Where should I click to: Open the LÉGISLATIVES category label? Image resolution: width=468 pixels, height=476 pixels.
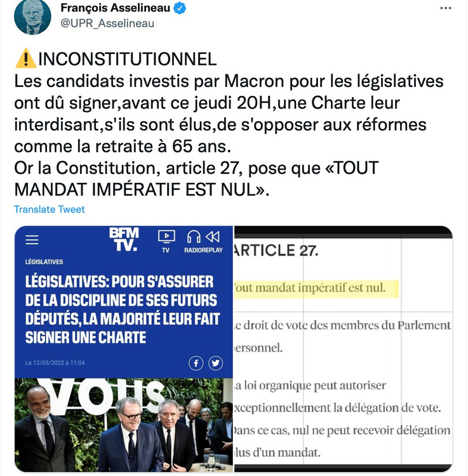click(x=44, y=261)
